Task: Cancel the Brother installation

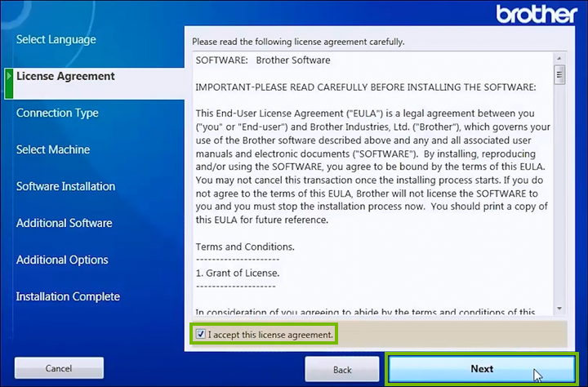Action: pos(59,368)
